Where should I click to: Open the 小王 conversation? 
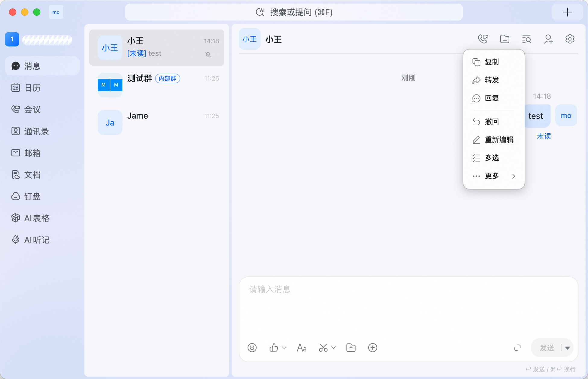tap(157, 48)
